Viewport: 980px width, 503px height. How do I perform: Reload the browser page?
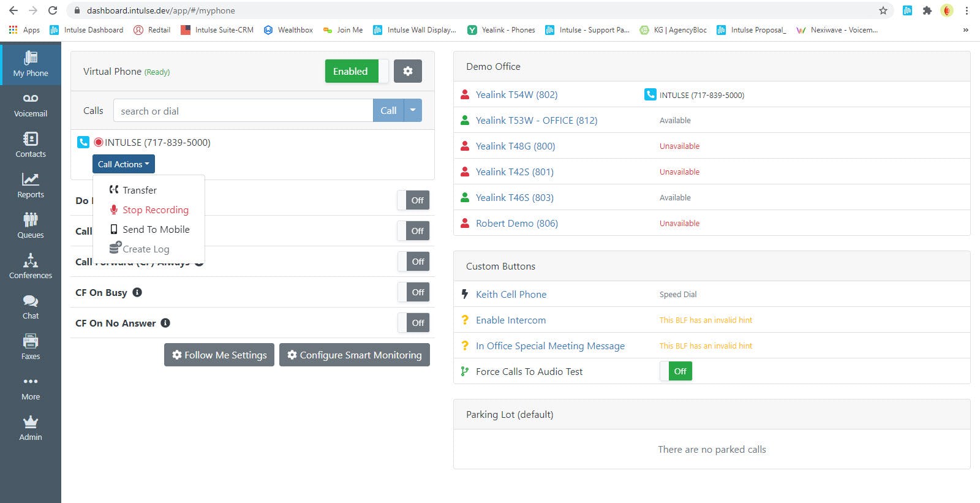point(53,10)
